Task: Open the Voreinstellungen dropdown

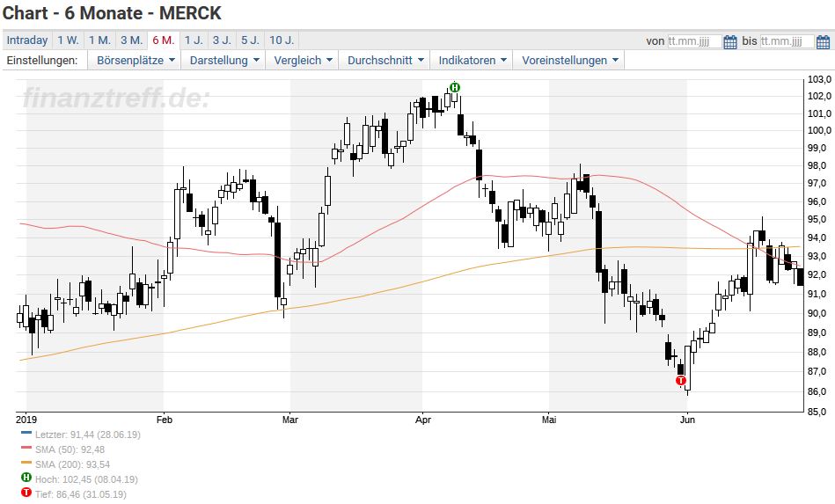Action: 569,60
